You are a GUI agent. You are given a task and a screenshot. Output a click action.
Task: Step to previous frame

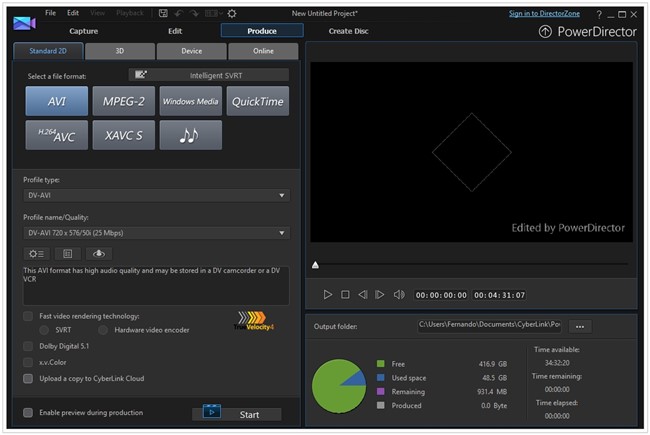pyautogui.click(x=362, y=295)
